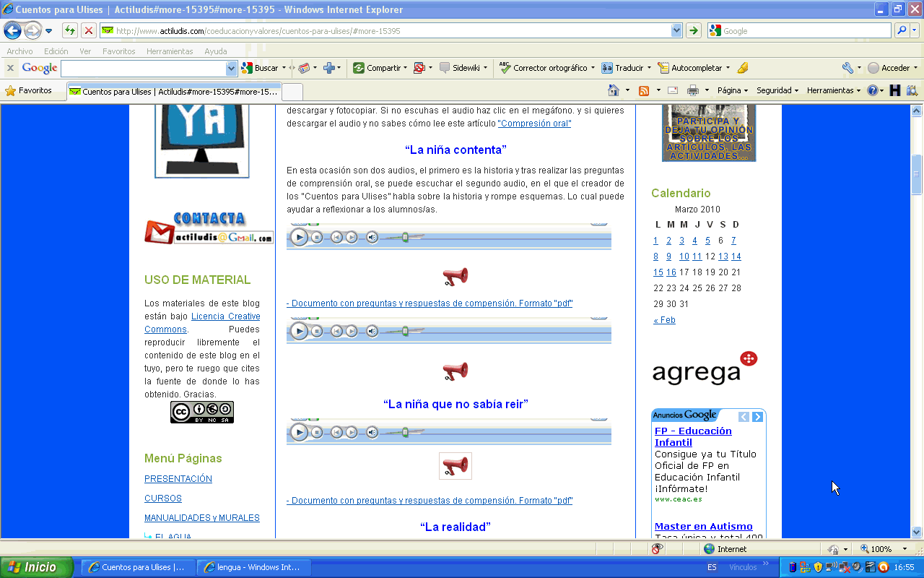Mute the player below the first pdf link
Image resolution: width=924 pixels, height=578 pixels.
(372, 331)
